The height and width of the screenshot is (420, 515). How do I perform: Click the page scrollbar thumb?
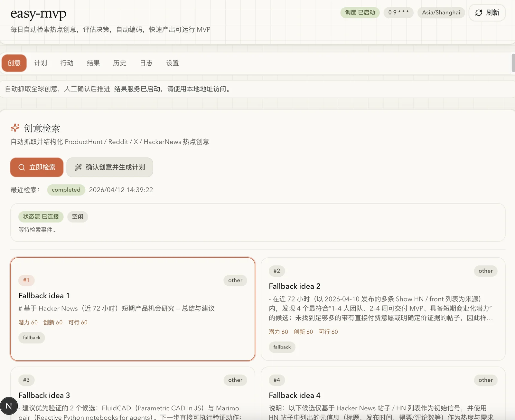[513, 63]
